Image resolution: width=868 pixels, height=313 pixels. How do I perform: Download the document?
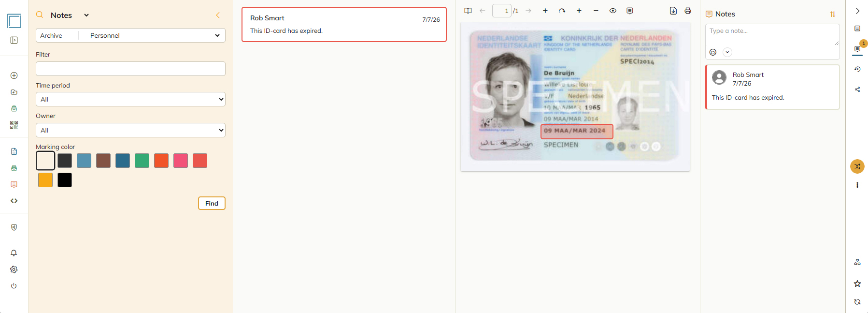(x=673, y=11)
